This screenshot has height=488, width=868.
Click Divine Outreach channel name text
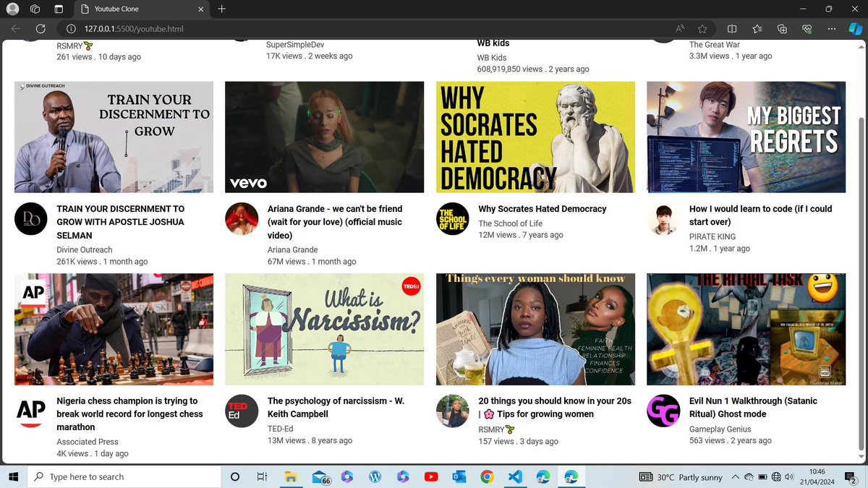coord(85,249)
